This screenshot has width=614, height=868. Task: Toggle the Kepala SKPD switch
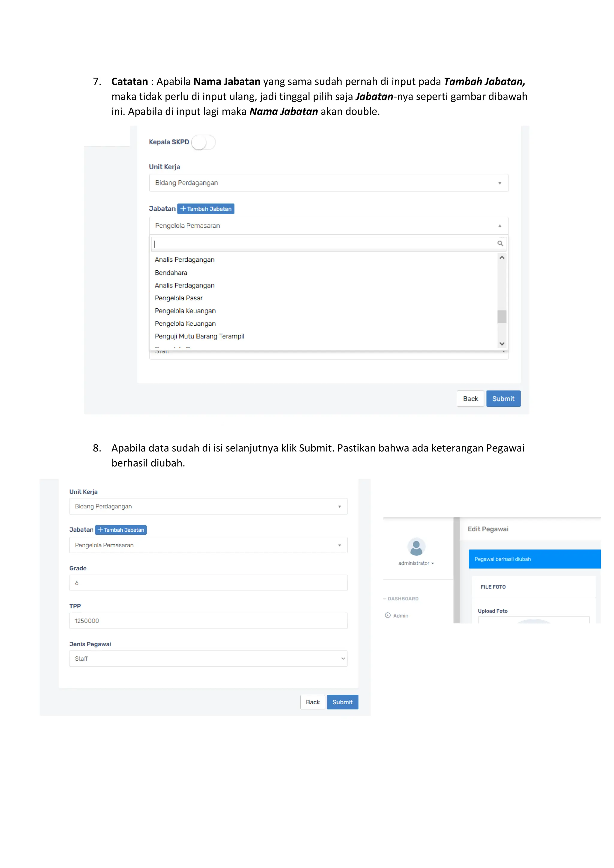coord(203,143)
